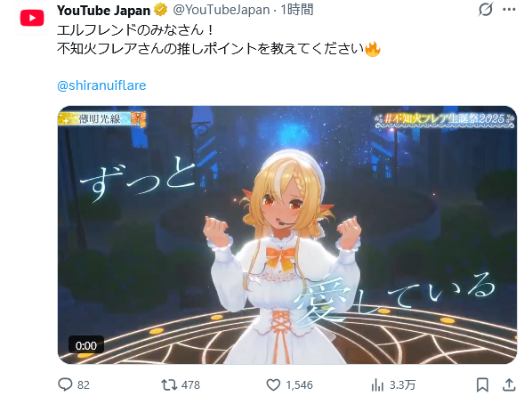
Task: Click the 478 reposts count
Action: 190,385
